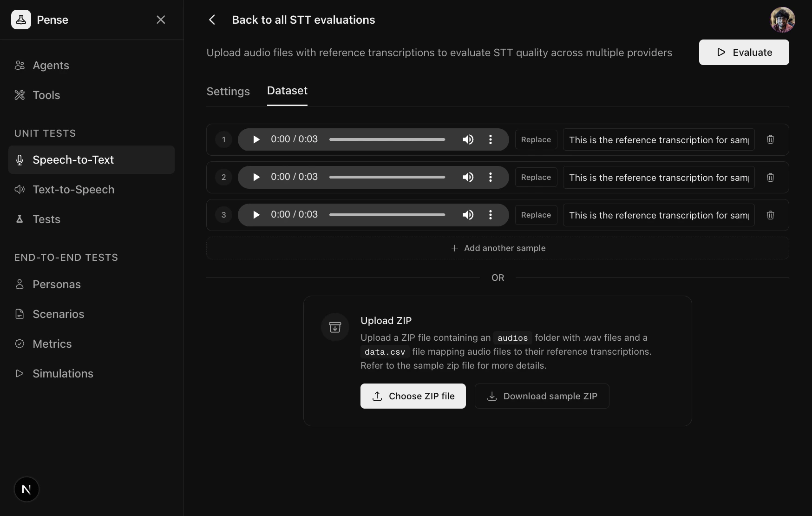Toggle the volume icon on sample 2
Image resolution: width=812 pixels, height=516 pixels.
coord(468,177)
